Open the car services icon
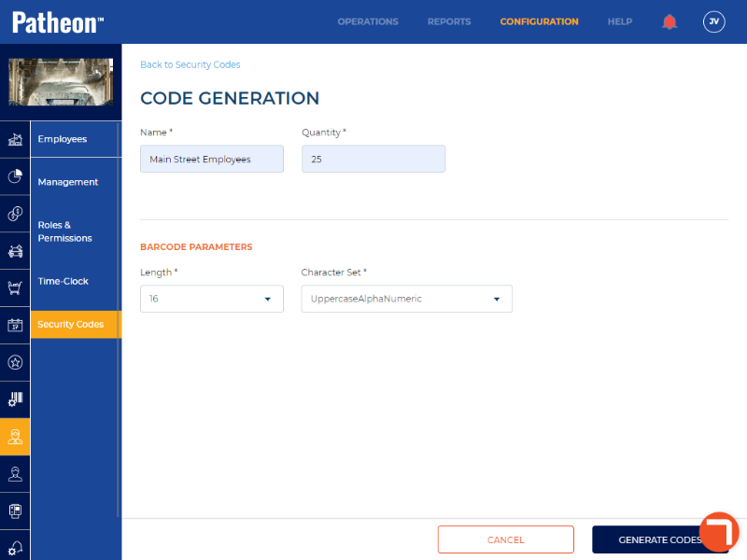 tap(15, 251)
